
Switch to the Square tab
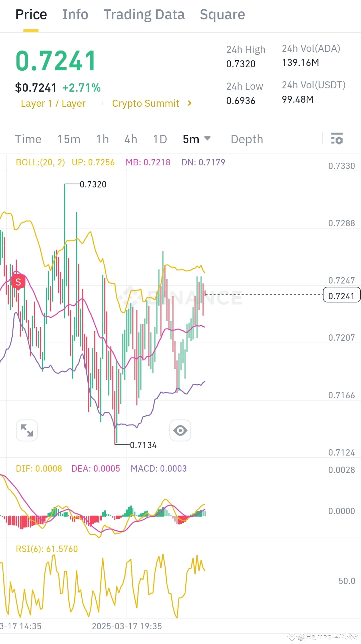222,14
